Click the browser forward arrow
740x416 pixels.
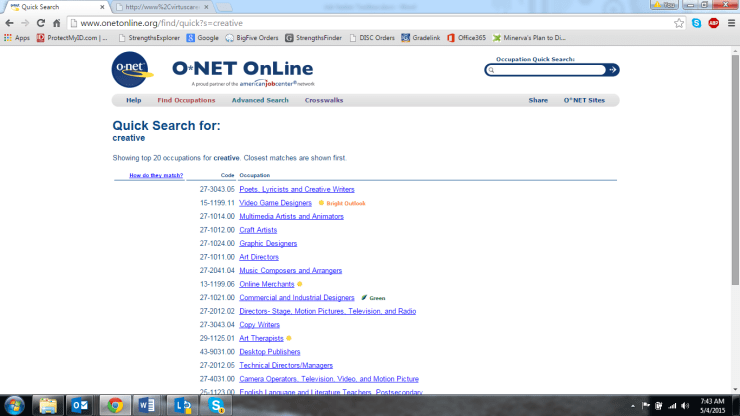[x=25, y=23]
